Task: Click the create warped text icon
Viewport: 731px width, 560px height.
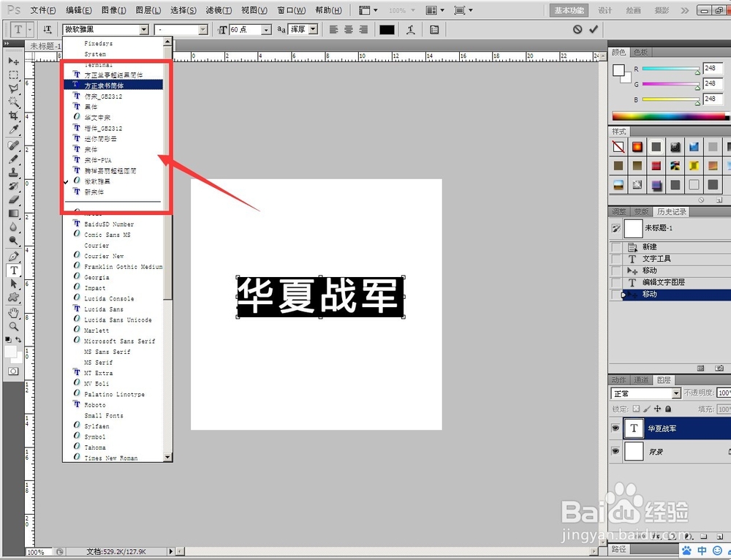Action: coord(411,29)
